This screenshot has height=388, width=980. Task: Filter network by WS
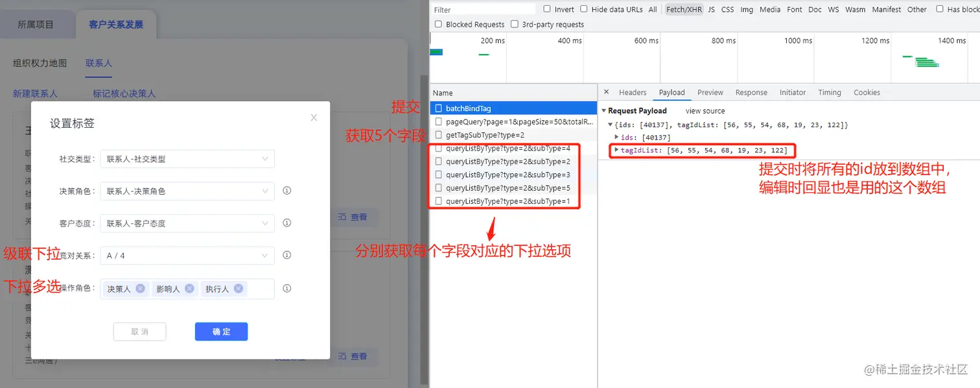(x=833, y=9)
